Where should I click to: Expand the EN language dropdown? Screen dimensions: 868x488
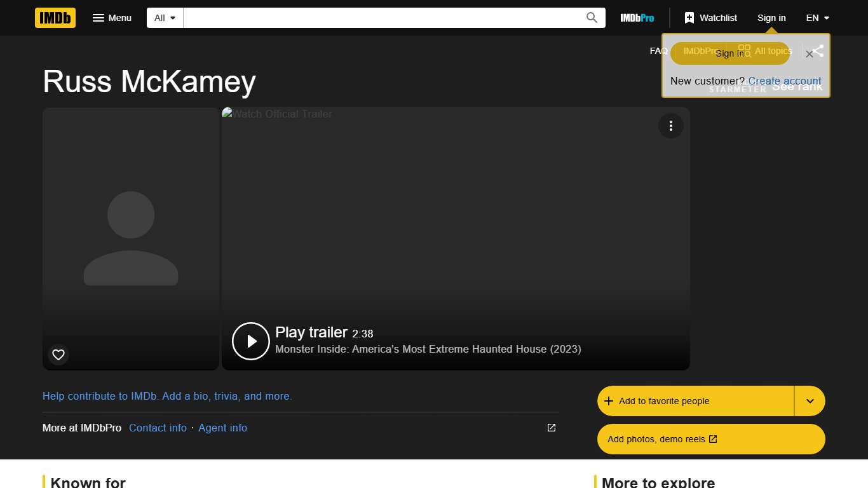click(x=817, y=17)
